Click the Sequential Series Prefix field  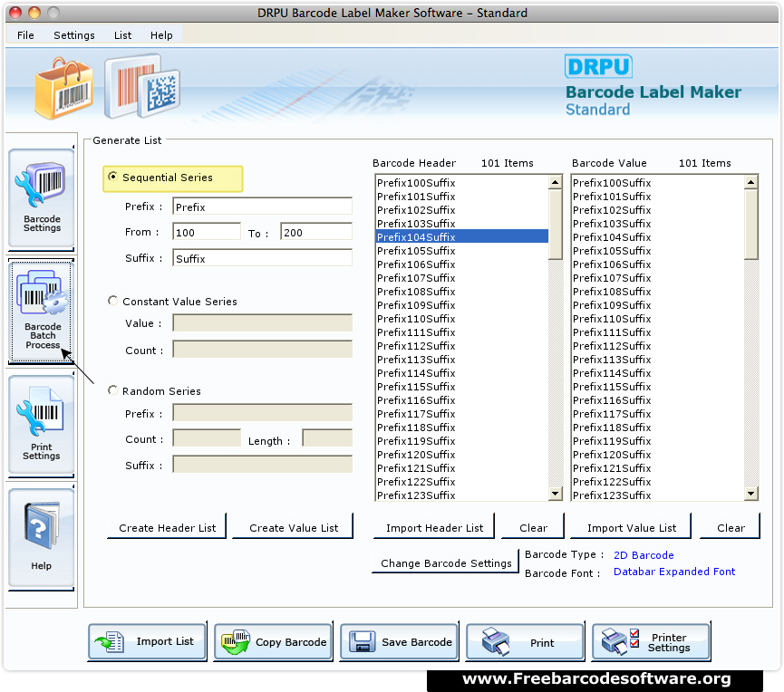tap(263, 207)
